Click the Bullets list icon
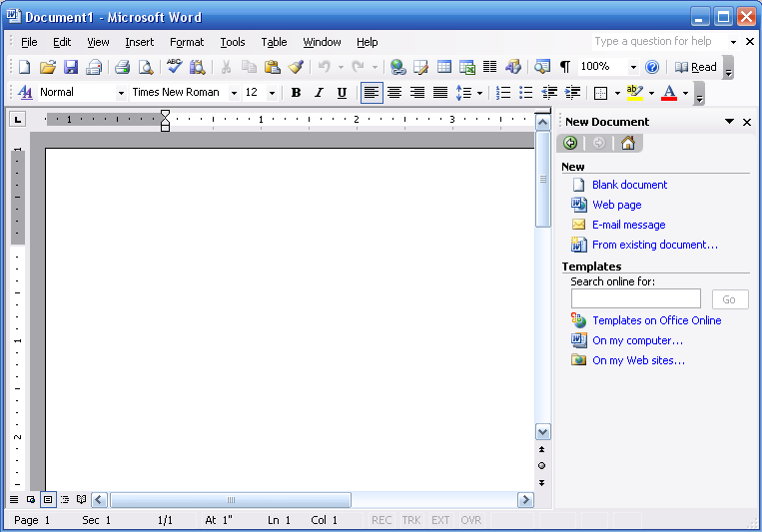This screenshot has height=532, width=762. click(526, 93)
